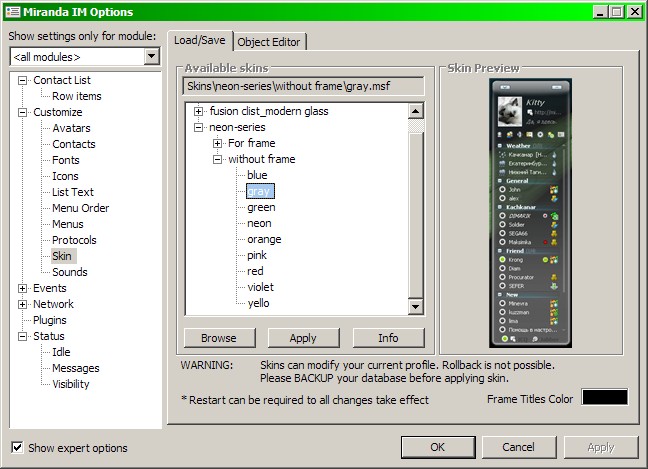Screen dimensions: 648x469
Task: Confirm with the OK button
Action: [438, 447]
